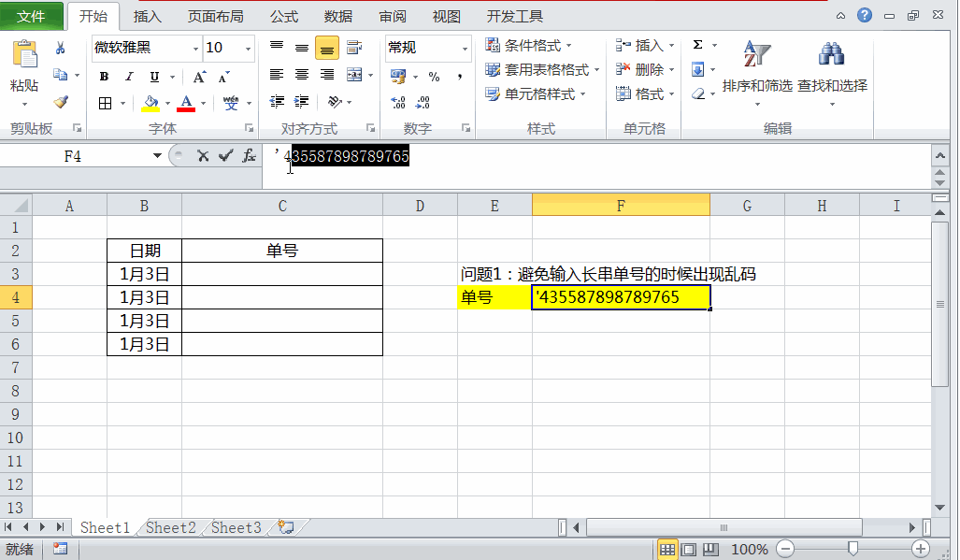Open the Format cells (格式) dropdown

(672, 94)
